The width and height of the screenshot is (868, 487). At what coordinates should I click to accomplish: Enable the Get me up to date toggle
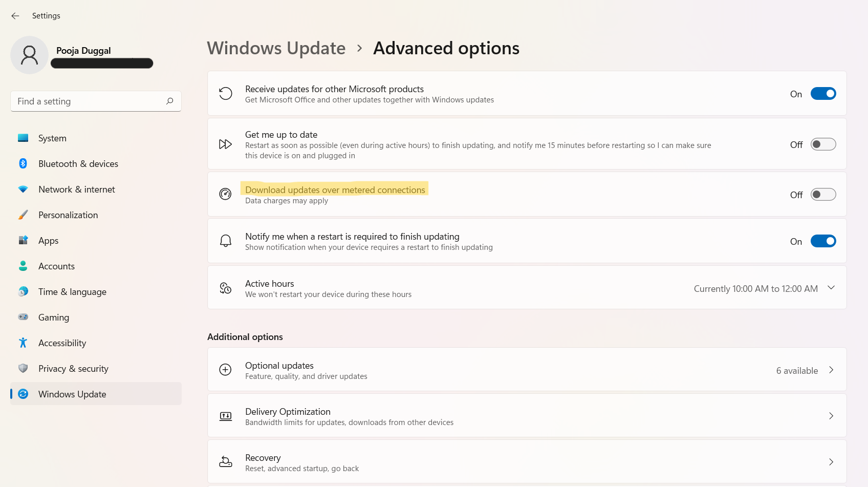[x=823, y=144]
